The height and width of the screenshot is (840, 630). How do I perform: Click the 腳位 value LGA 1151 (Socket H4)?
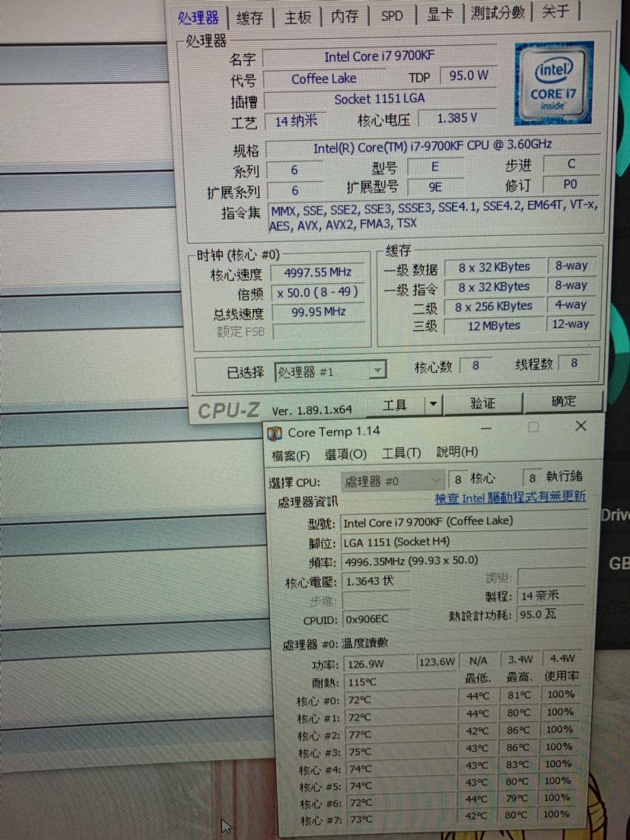(463, 542)
